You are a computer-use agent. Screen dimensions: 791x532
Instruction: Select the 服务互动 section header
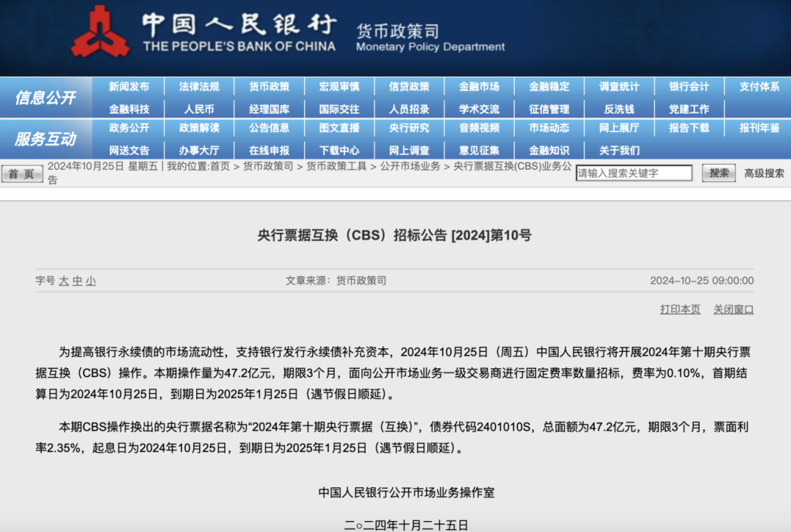pyautogui.click(x=45, y=139)
